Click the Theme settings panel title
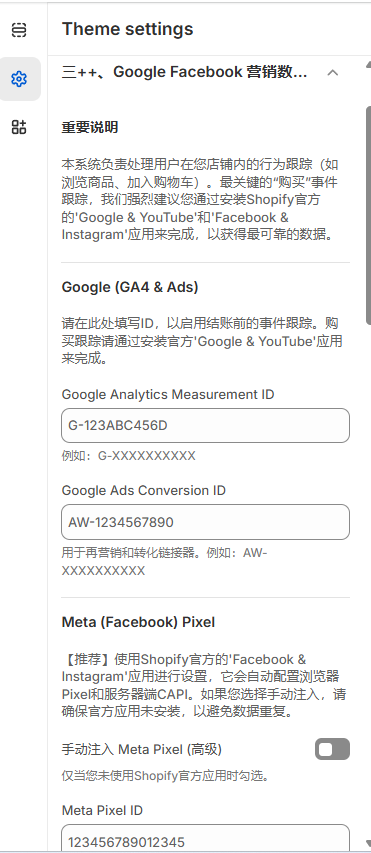 click(x=127, y=29)
